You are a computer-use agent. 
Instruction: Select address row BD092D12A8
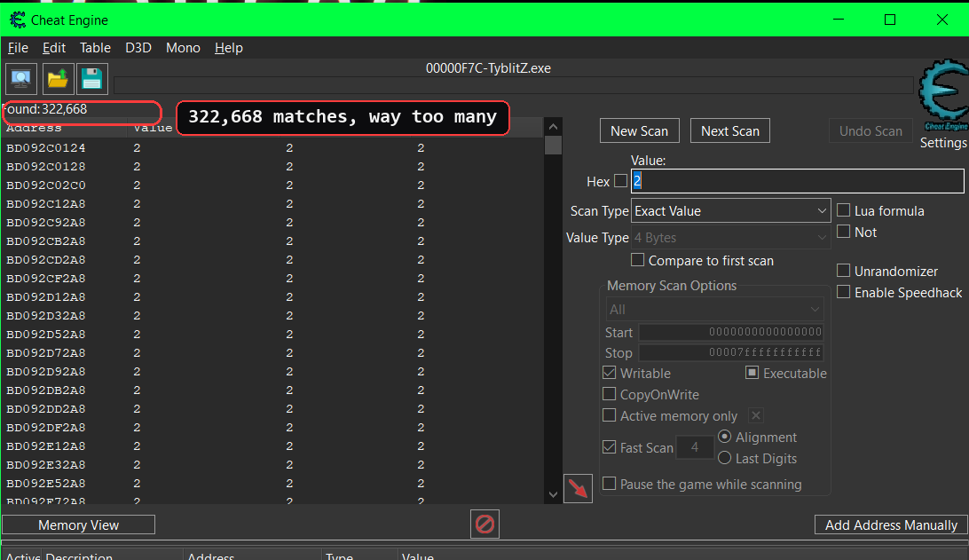click(x=272, y=296)
